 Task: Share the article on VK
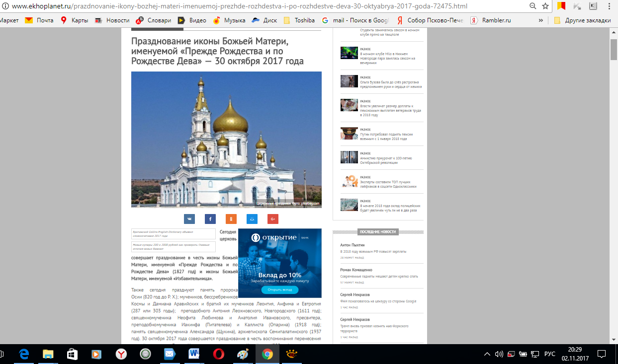pyautogui.click(x=189, y=219)
